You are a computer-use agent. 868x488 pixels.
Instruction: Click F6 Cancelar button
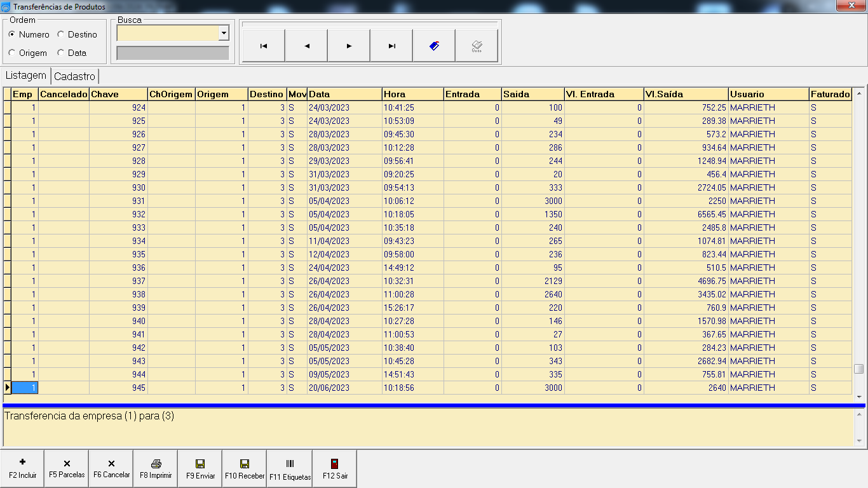(111, 469)
